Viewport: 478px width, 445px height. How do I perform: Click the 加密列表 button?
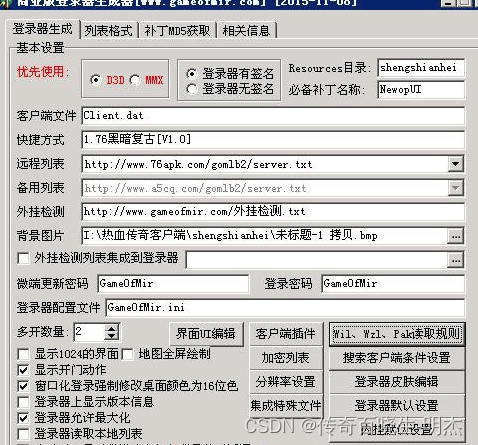click(286, 358)
